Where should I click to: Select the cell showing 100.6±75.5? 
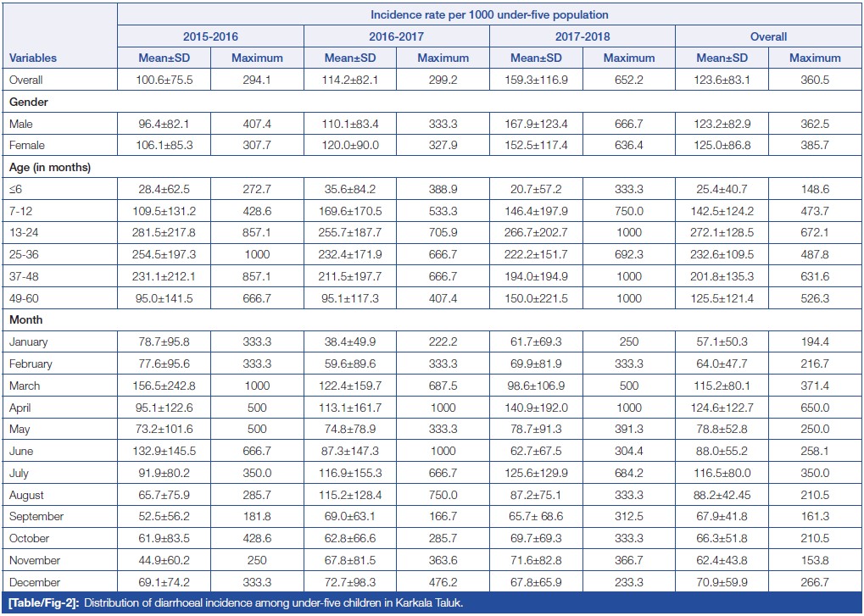163,80
